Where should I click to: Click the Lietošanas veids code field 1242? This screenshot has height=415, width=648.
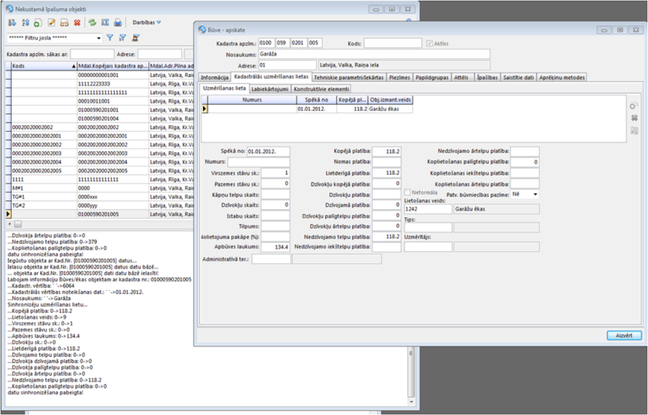[x=428, y=209]
